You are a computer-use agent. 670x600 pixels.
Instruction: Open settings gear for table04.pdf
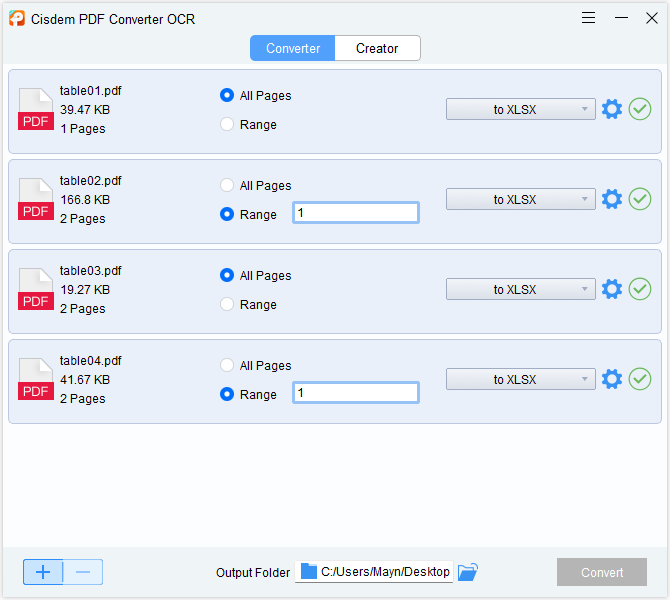(x=612, y=379)
